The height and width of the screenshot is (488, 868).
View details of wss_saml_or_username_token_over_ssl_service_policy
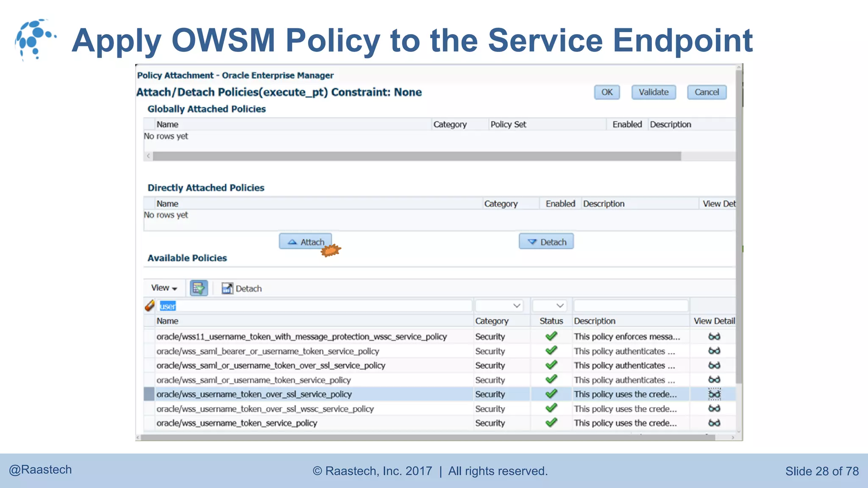[x=714, y=365]
